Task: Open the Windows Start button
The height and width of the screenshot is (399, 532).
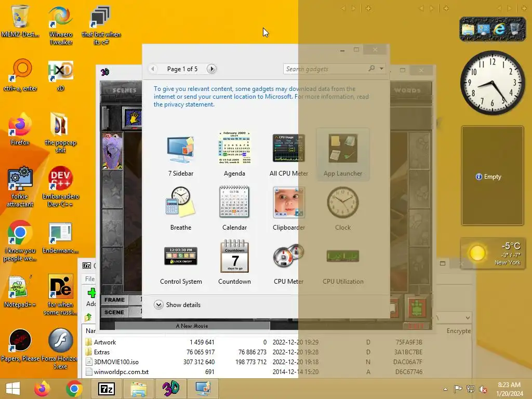Action: (13, 389)
